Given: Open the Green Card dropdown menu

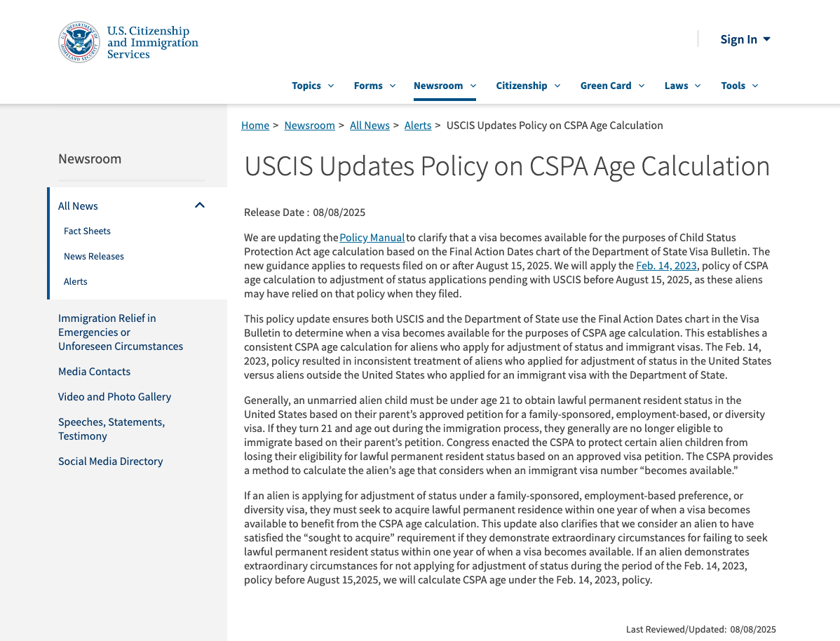Looking at the screenshot, I should pos(642,86).
